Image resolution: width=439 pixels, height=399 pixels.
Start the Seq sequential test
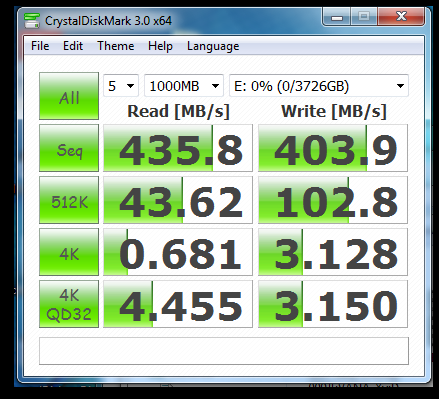(x=69, y=148)
